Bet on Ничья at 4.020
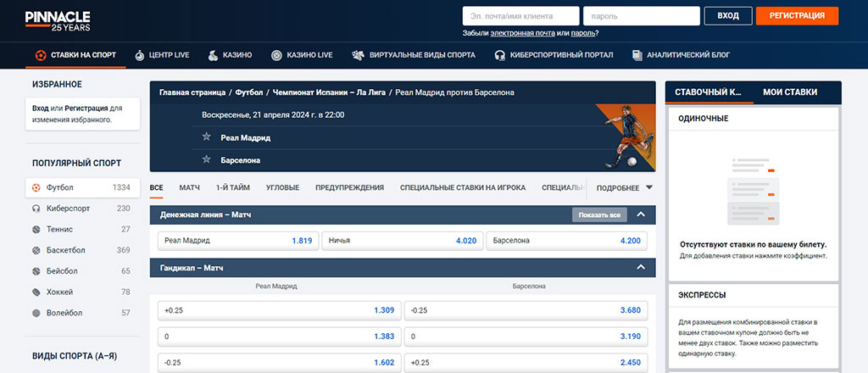The width and height of the screenshot is (868, 373). [403, 241]
